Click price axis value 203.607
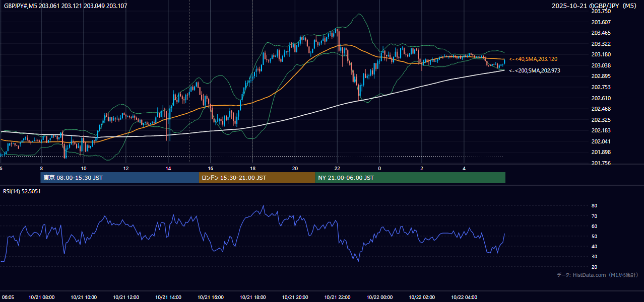This screenshot has width=644, height=302. [x=601, y=22]
